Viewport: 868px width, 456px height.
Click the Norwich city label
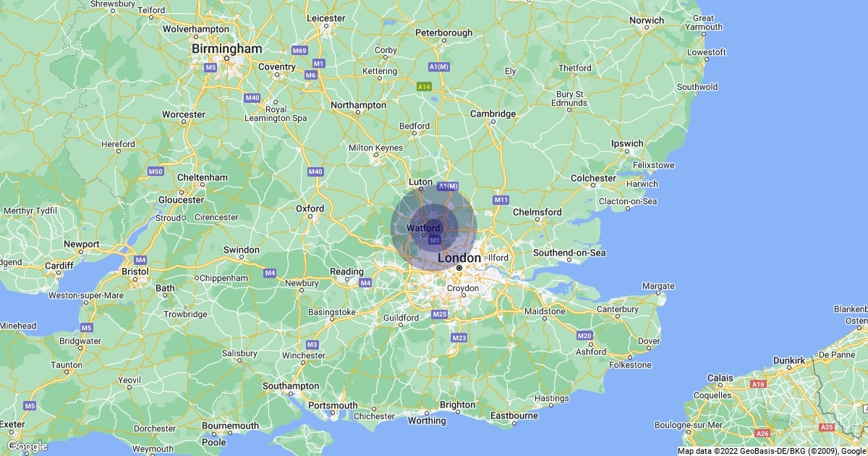[647, 20]
